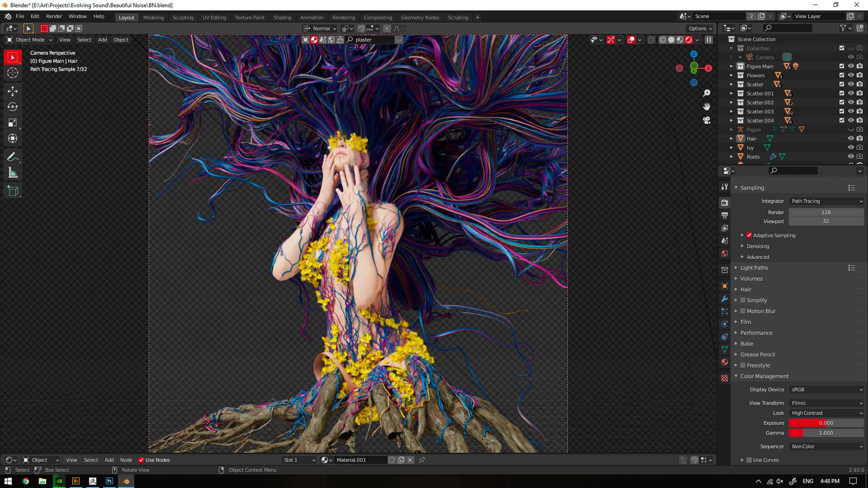Open the Material properties tab

coord(725,362)
